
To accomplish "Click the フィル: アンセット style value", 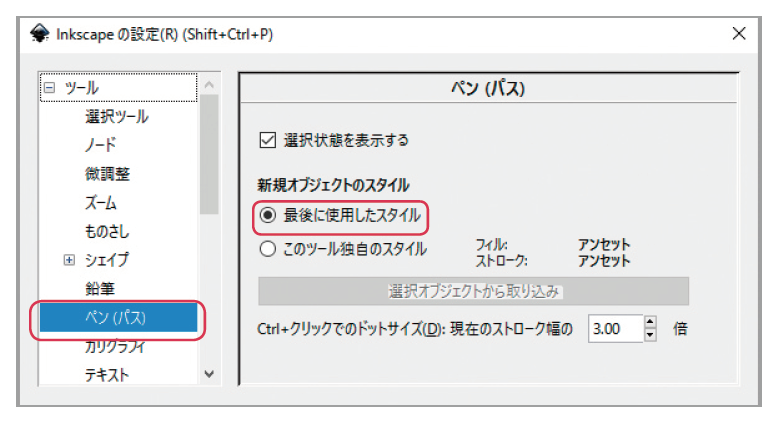I will click(x=604, y=244).
